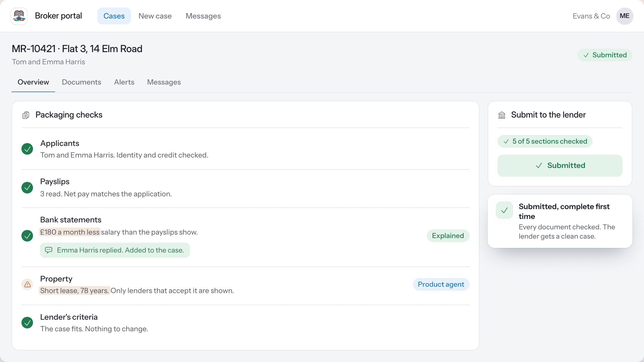
Task: Open the Alerts tab
Action: [124, 82]
